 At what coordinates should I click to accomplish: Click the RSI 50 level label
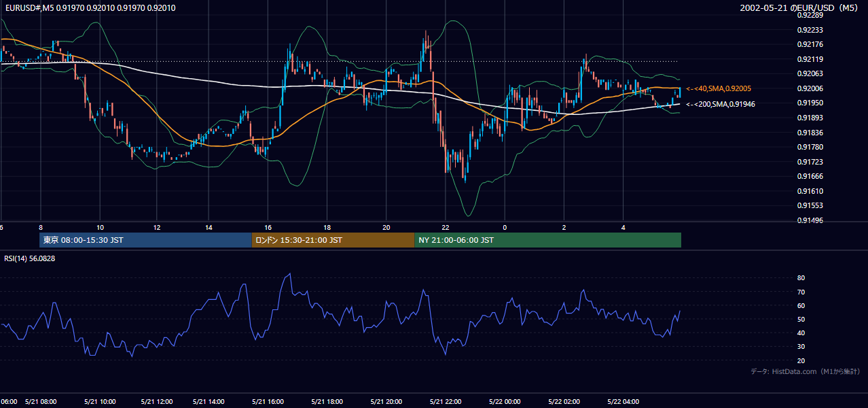(801, 320)
